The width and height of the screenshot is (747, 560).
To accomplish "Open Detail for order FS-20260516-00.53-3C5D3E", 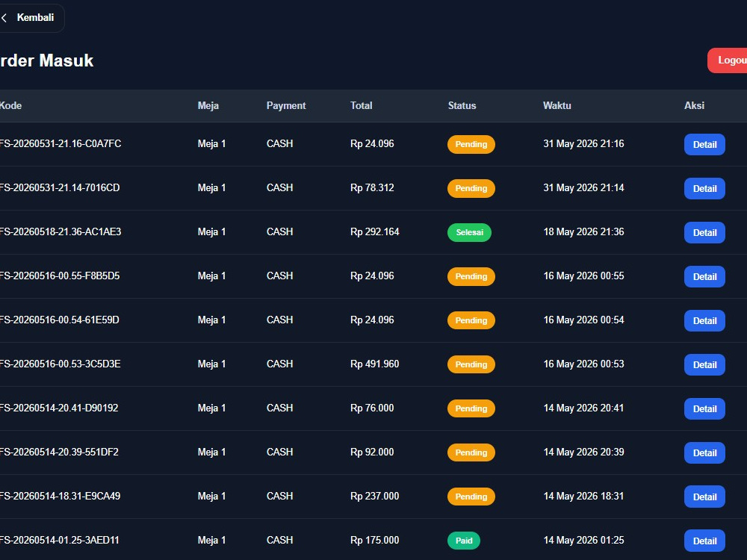I will (704, 365).
